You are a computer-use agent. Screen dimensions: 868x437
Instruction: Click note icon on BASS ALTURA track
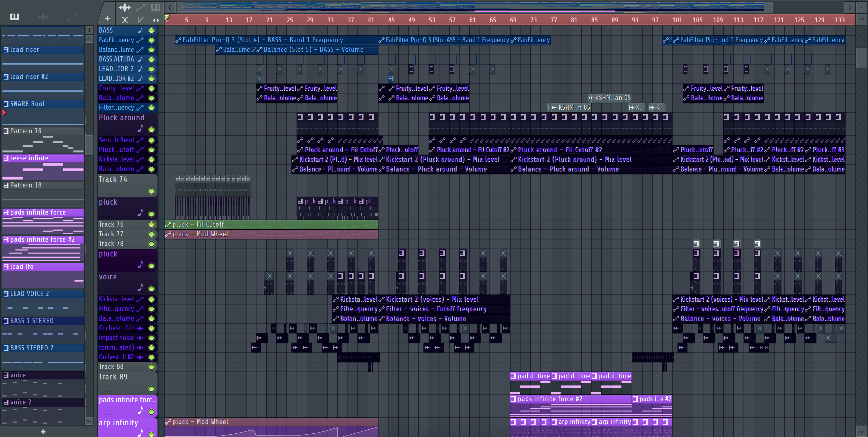140,59
